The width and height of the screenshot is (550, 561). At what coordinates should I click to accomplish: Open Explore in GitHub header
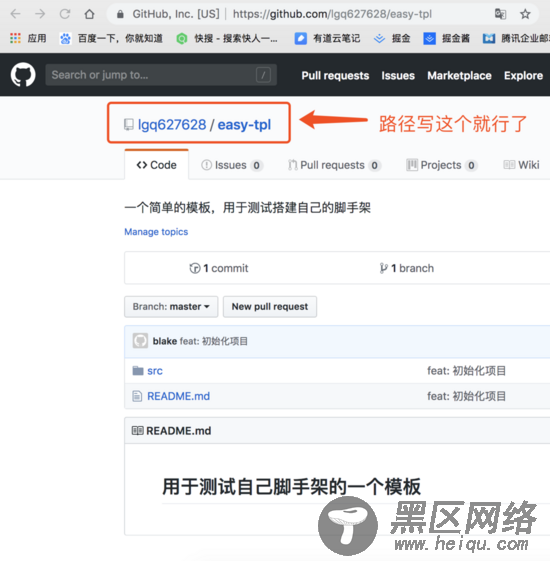524,75
